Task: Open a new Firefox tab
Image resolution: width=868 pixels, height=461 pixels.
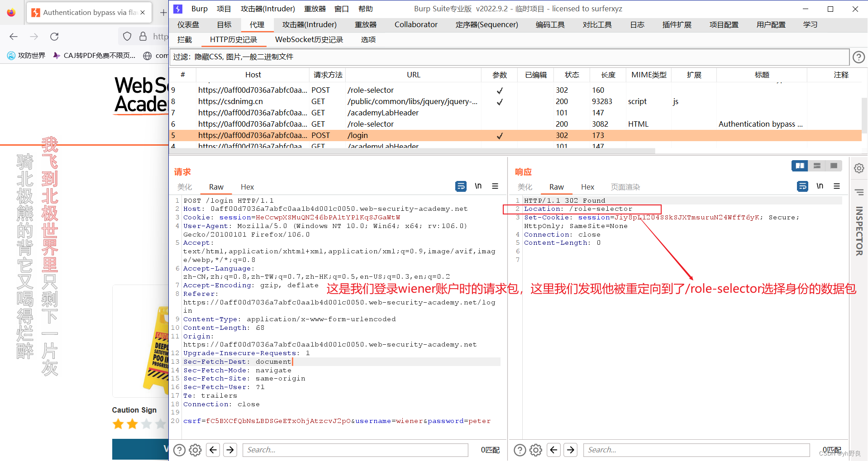Action: tap(163, 13)
